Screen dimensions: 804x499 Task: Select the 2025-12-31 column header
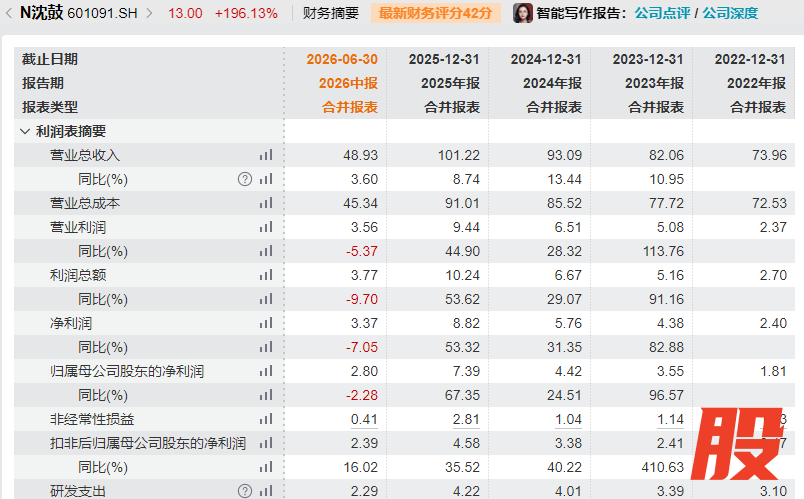tap(444, 59)
